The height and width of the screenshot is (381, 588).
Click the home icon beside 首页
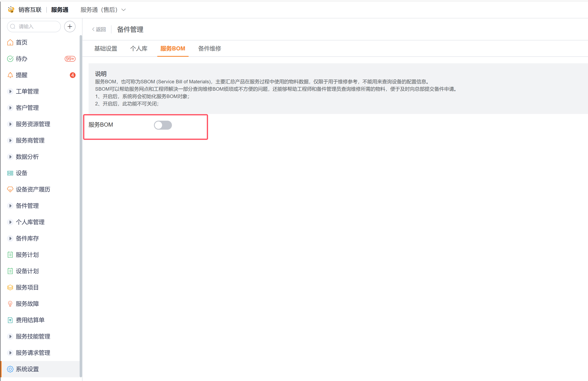pyautogui.click(x=10, y=42)
